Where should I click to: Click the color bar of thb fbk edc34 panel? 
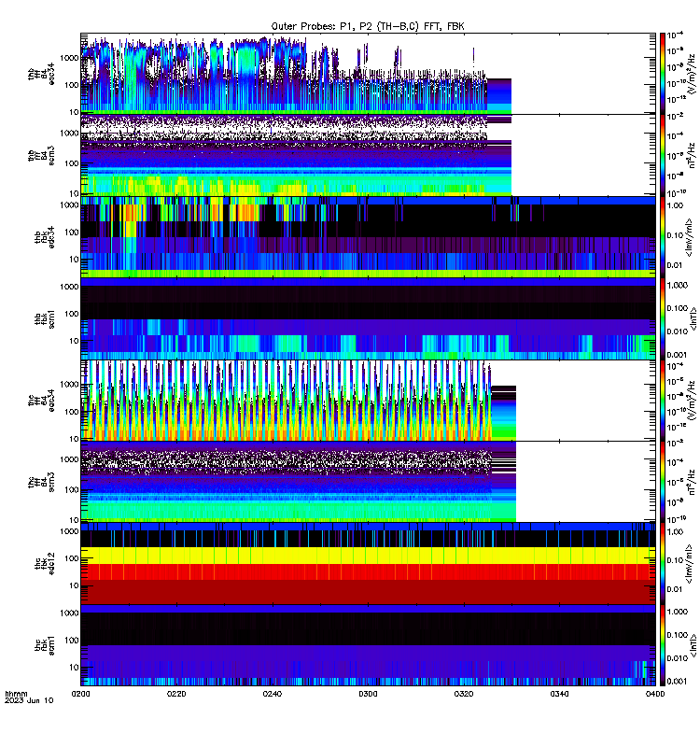click(x=662, y=237)
